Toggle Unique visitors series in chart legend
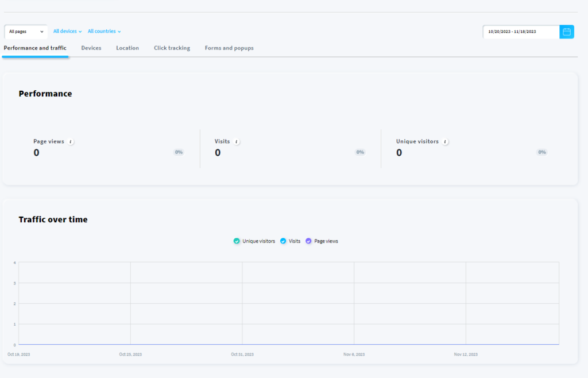 point(254,241)
